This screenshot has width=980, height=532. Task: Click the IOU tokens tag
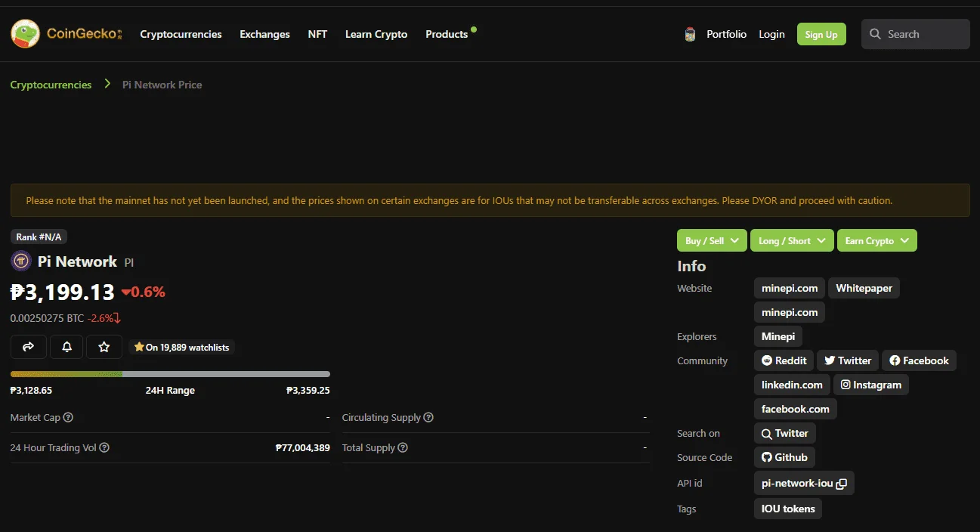788,509
